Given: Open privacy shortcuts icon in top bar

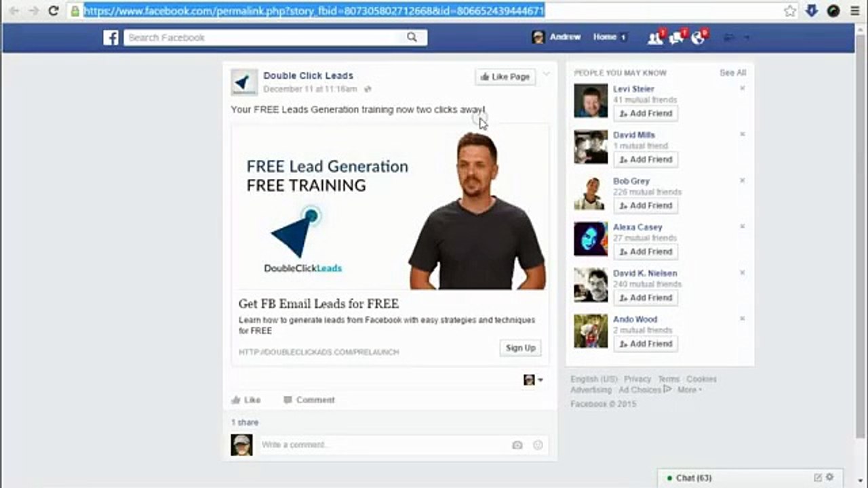Looking at the screenshot, I should (729, 37).
